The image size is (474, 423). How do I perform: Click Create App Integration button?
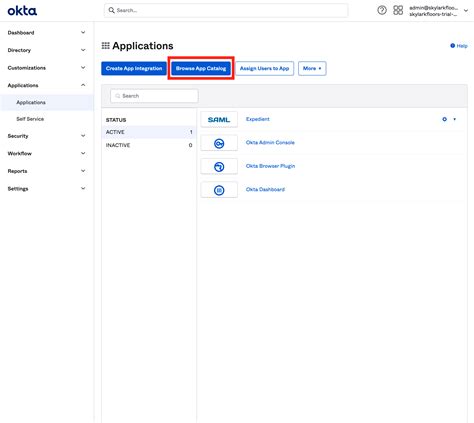coord(134,68)
